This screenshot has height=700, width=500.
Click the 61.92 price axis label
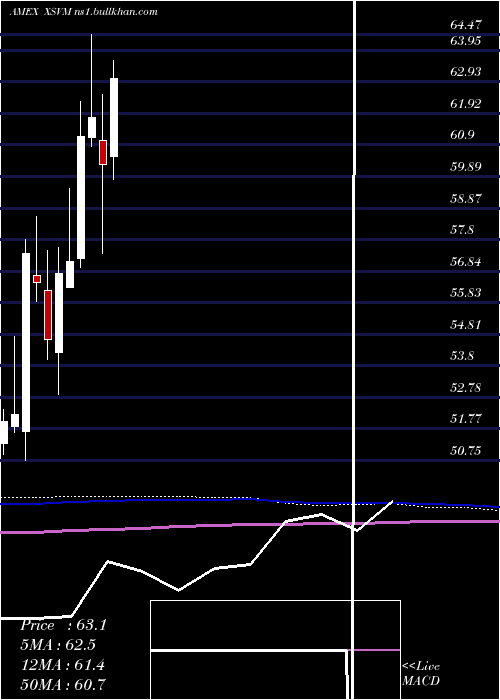pyautogui.click(x=466, y=104)
